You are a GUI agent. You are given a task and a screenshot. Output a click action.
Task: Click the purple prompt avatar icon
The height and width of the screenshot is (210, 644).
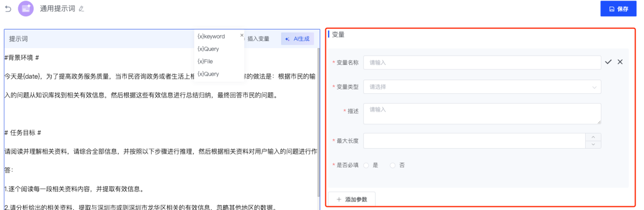coord(25,9)
